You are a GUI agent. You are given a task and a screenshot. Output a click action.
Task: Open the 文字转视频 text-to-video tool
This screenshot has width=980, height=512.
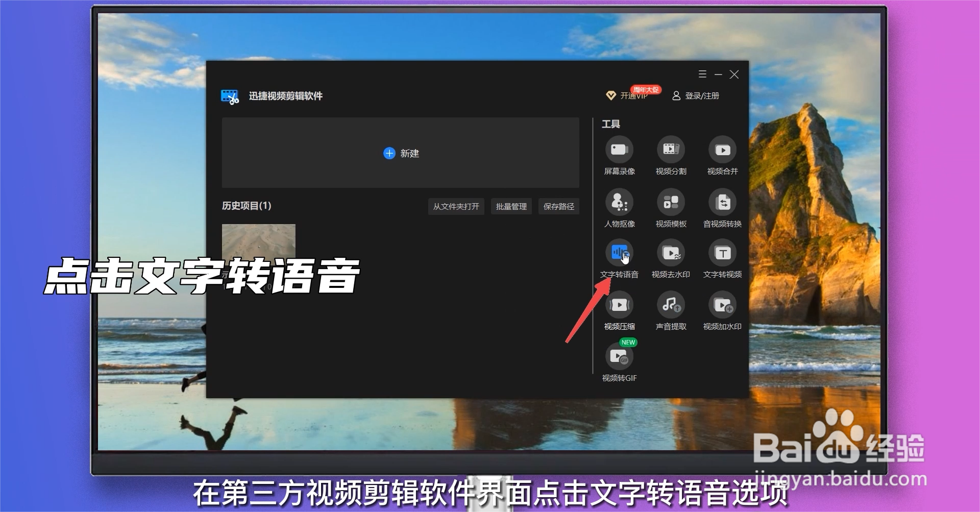tap(722, 252)
